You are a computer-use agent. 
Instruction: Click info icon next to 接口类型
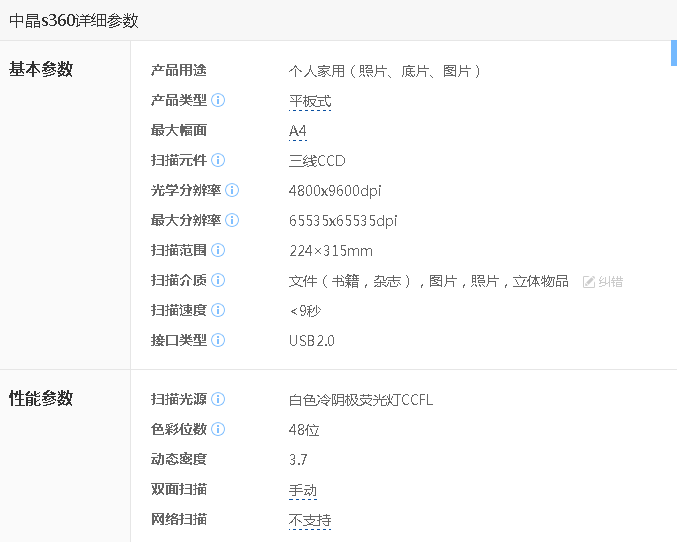pos(218,340)
